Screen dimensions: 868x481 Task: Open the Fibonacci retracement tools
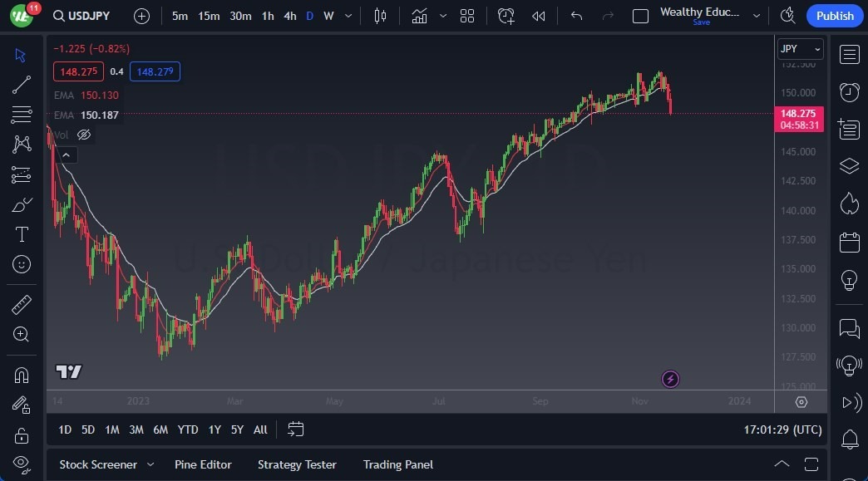21,115
